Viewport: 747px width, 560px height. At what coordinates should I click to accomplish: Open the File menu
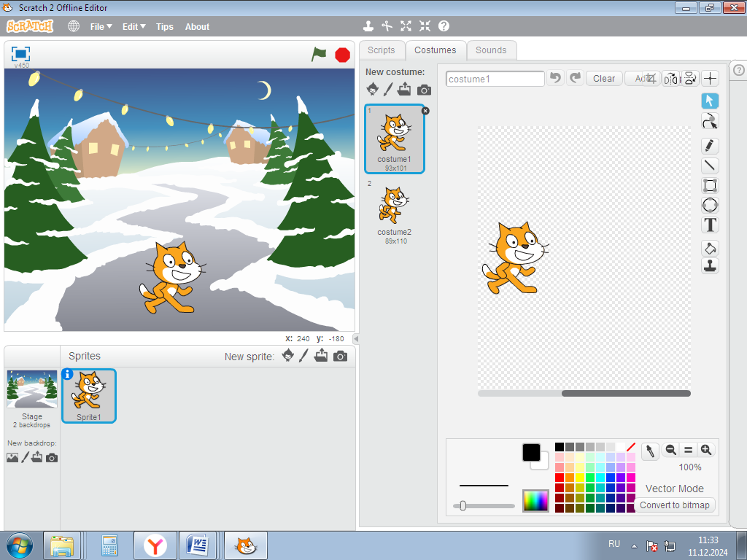pos(101,27)
